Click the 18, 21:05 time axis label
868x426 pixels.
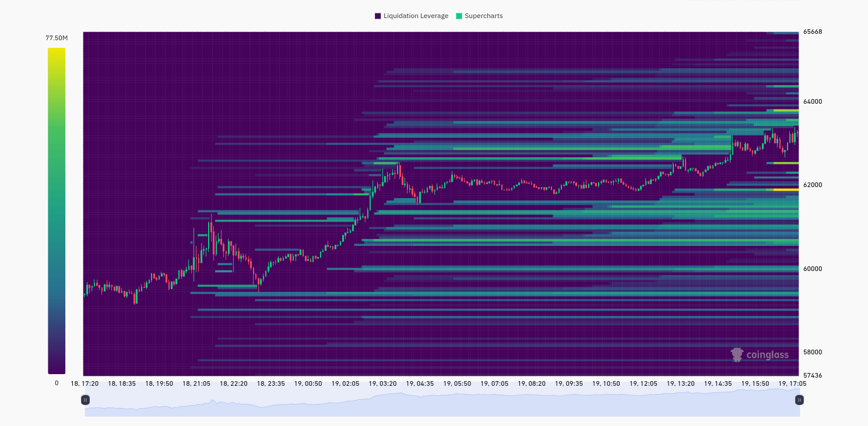(x=196, y=383)
